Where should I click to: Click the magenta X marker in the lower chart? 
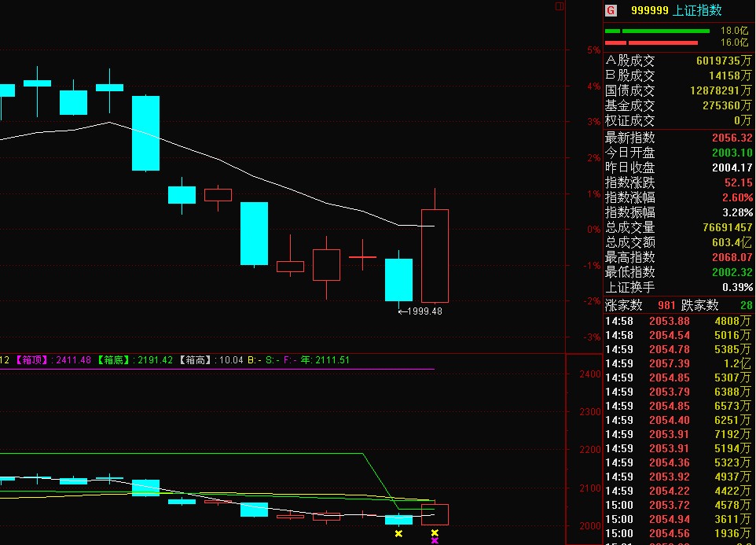click(x=435, y=540)
